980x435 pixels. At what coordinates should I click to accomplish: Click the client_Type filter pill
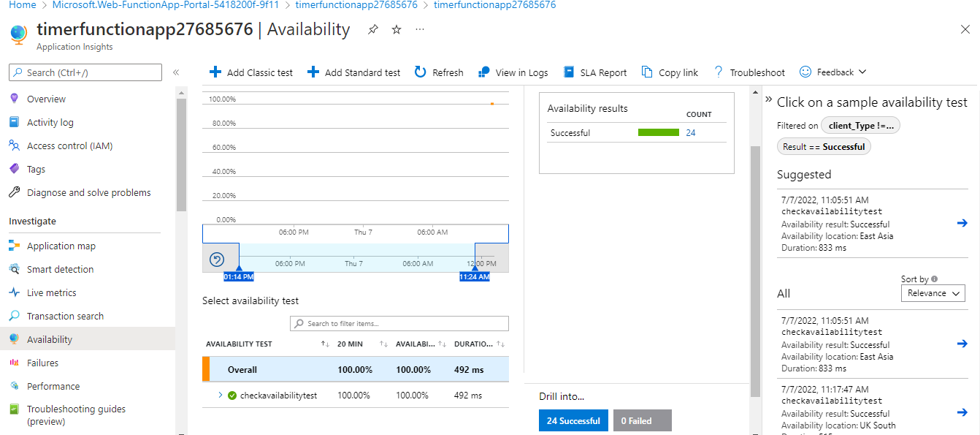click(x=860, y=126)
